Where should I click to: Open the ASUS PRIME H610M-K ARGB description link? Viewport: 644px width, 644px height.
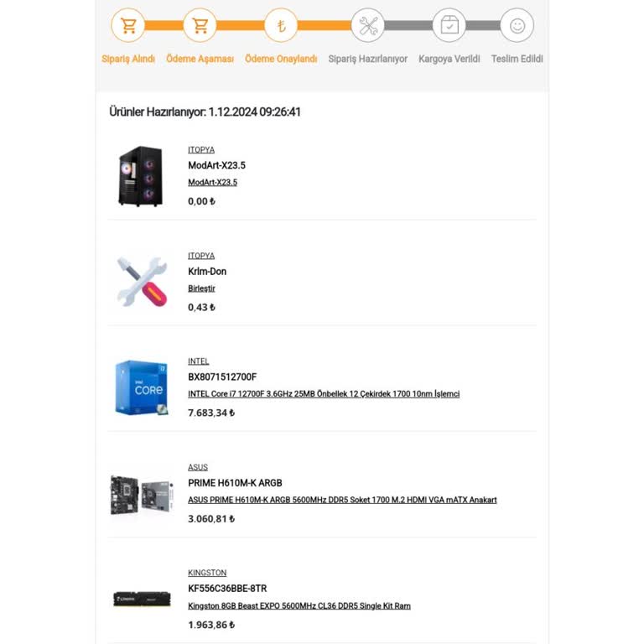point(342,500)
